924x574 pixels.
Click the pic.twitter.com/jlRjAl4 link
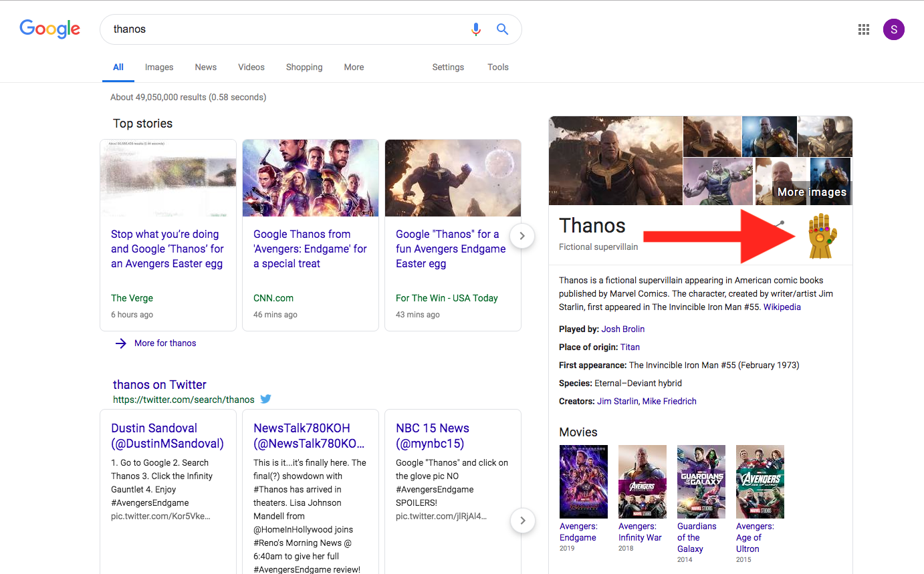coord(441,516)
